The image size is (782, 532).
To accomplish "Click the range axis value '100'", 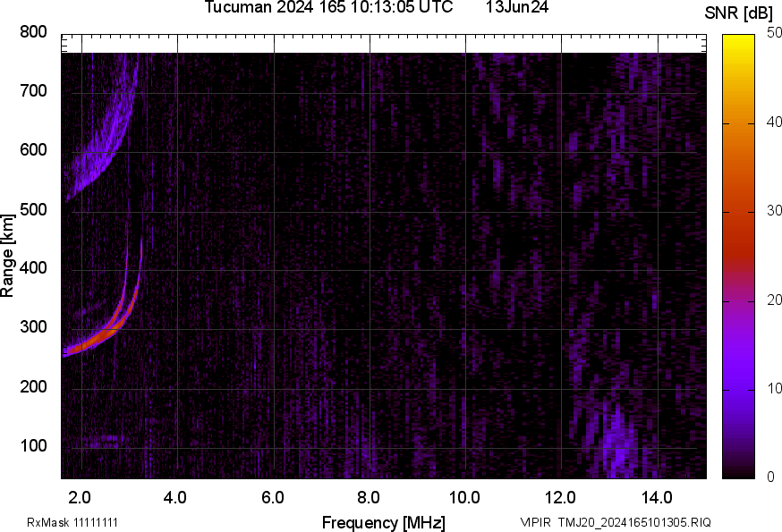I will 33,445.
